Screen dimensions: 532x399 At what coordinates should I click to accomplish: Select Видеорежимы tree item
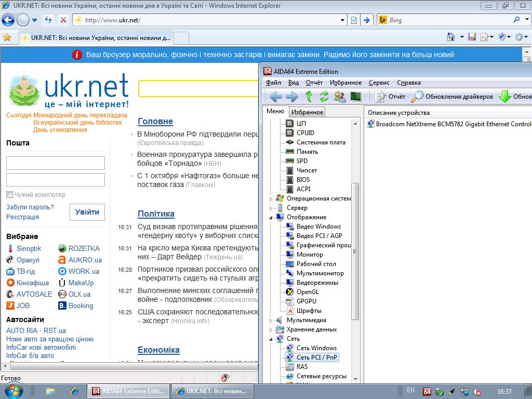(x=317, y=283)
